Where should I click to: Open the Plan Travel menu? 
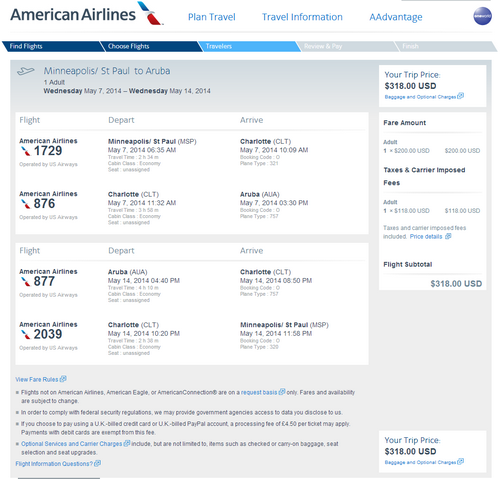coord(212,17)
